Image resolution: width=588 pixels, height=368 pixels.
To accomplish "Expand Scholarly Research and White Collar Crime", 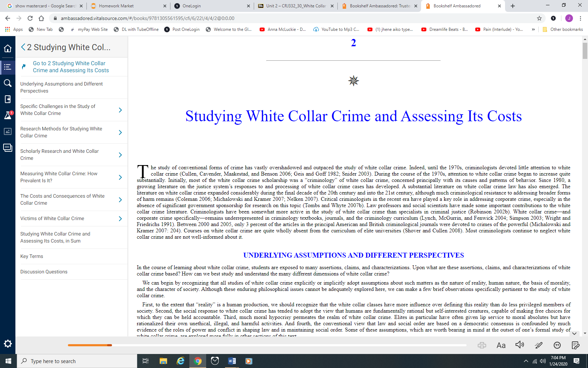I will coord(120,155).
